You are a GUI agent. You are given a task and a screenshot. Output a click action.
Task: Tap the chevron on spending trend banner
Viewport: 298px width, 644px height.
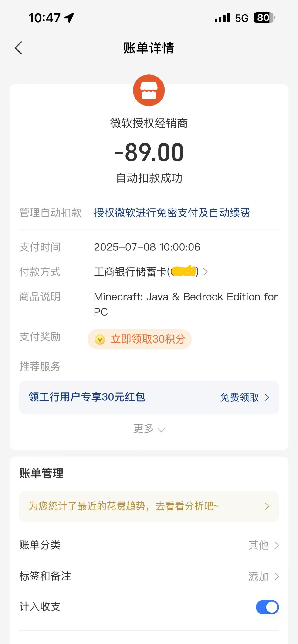(267, 506)
